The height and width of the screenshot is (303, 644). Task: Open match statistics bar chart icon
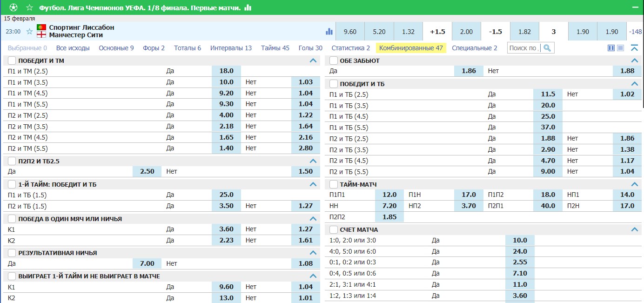tap(329, 32)
